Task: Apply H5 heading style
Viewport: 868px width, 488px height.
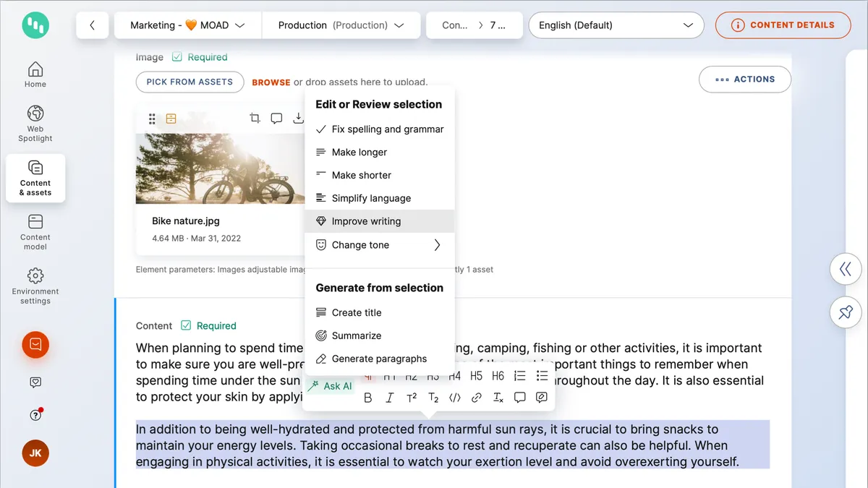Action: (476, 376)
